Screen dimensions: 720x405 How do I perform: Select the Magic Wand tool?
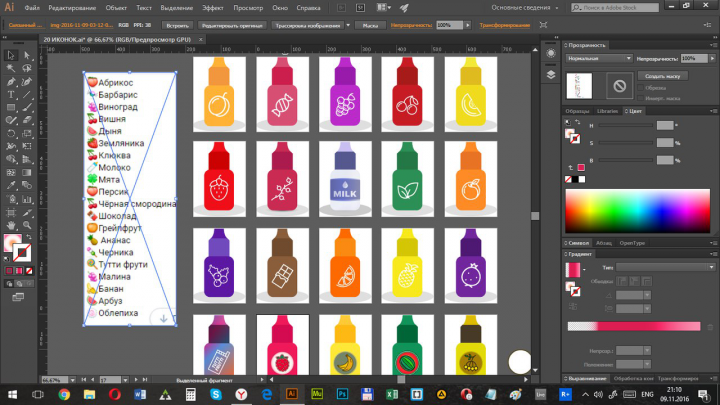point(11,68)
